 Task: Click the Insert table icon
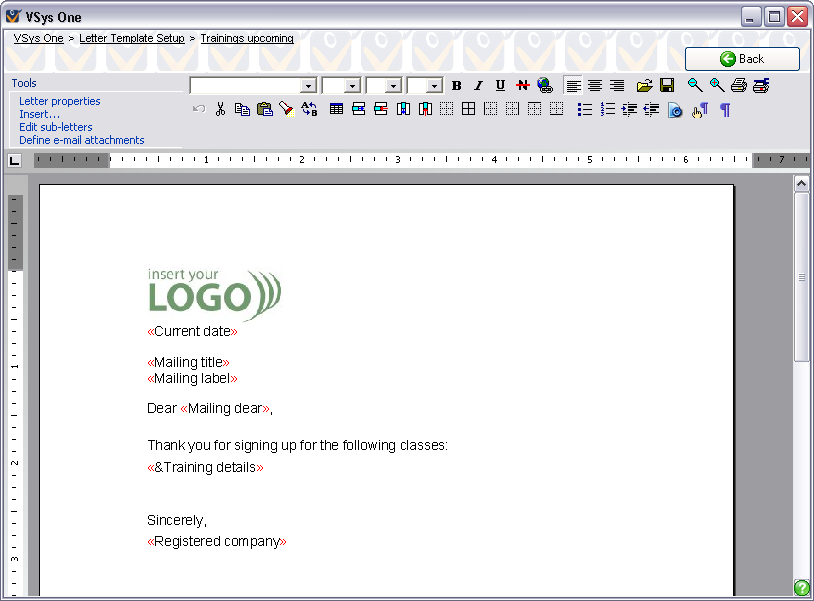point(336,109)
